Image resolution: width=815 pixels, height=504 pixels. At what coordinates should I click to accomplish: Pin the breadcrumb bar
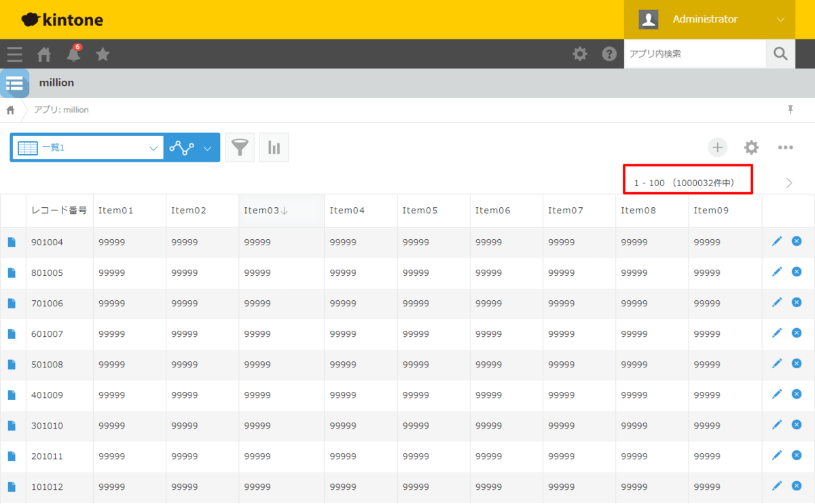click(x=790, y=109)
